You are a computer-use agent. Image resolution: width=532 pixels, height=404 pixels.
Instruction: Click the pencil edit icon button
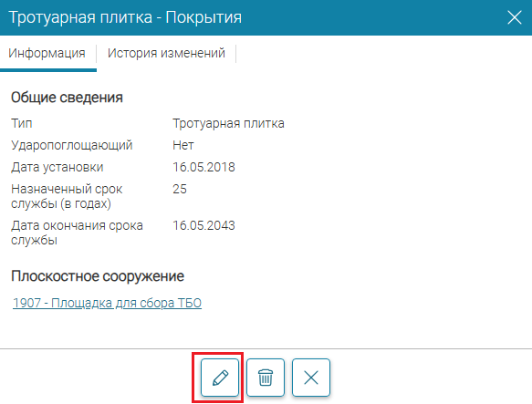(220, 378)
